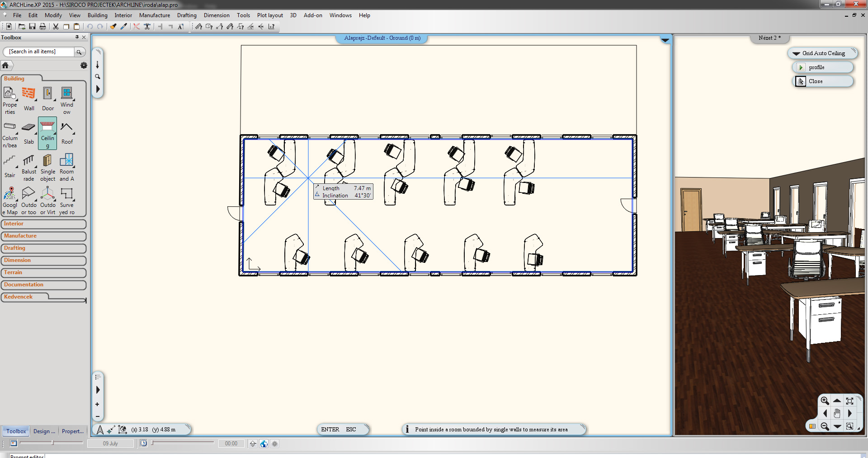Toggle the globe icon on the bottom bar
Image resolution: width=868 pixels, height=458 pixels.
coord(264,444)
